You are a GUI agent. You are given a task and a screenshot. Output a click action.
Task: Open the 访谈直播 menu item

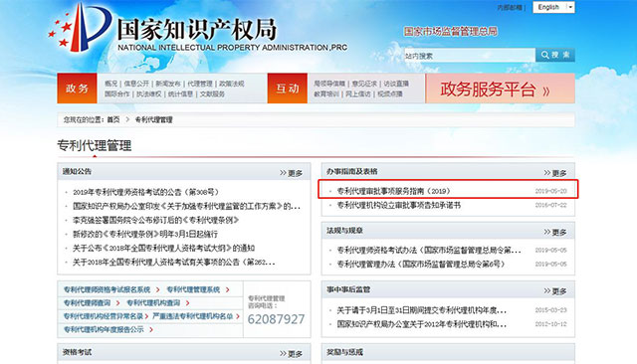click(396, 84)
